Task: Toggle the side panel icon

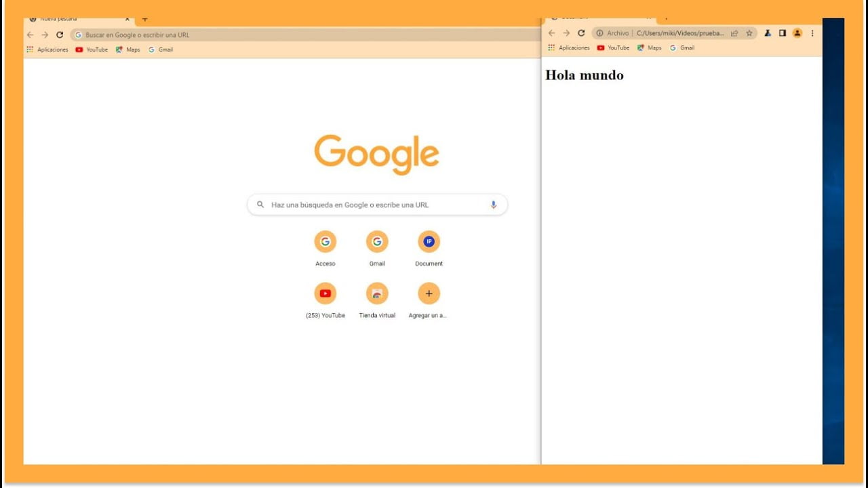Action: [x=782, y=33]
